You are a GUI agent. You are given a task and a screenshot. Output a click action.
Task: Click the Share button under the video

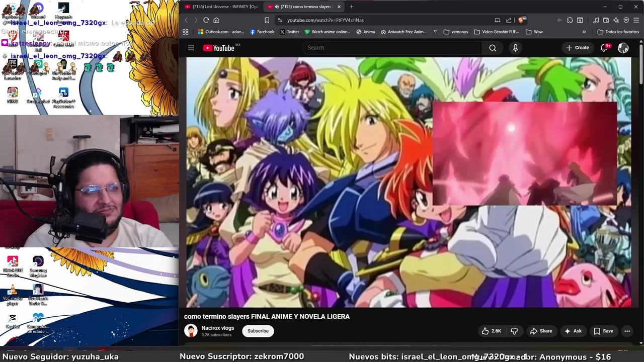[x=541, y=331]
